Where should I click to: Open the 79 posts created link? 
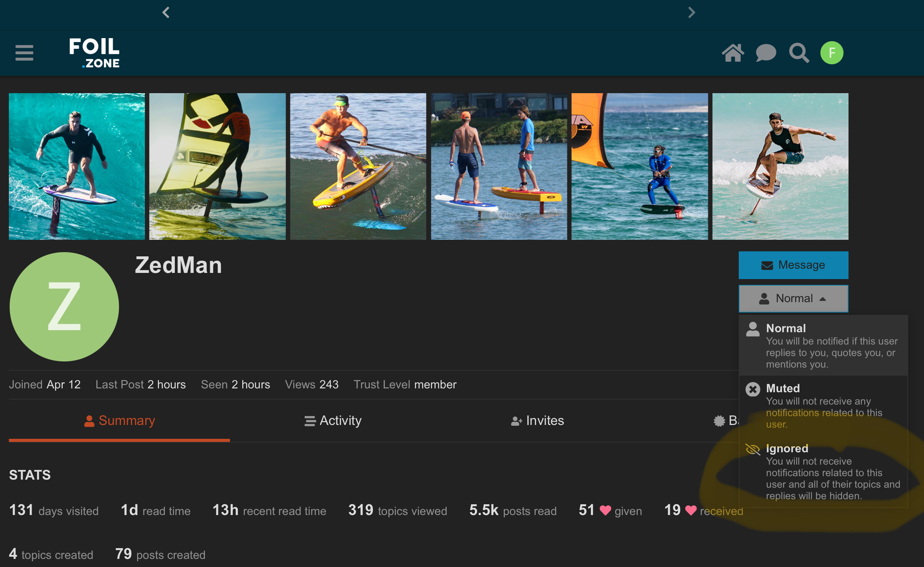coord(160,554)
